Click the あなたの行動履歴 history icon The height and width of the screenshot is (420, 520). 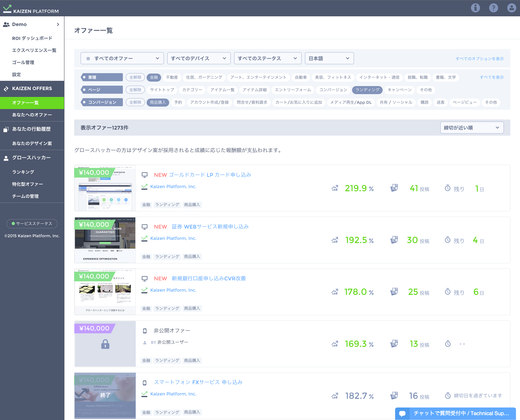6,129
